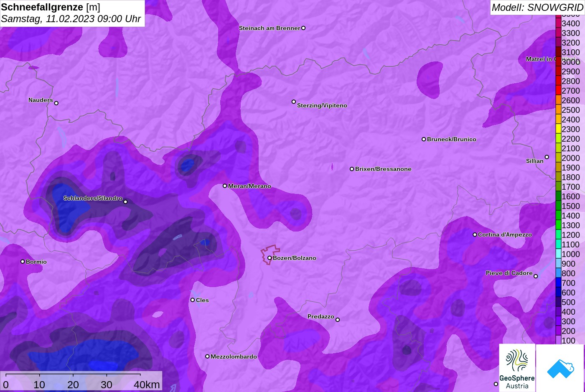Click the Schneefallgrenze [m] title
585x392 pixels.
pyautogui.click(x=51, y=7)
